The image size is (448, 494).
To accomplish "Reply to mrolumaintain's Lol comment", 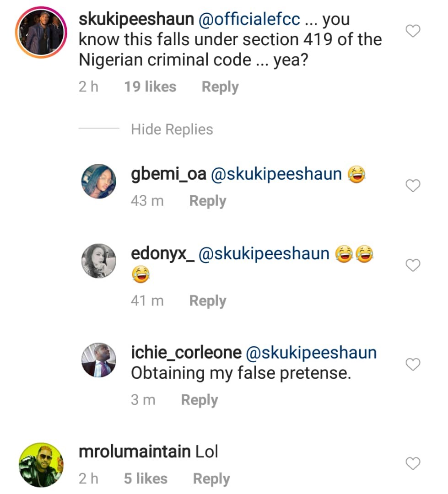I will coord(211,479).
